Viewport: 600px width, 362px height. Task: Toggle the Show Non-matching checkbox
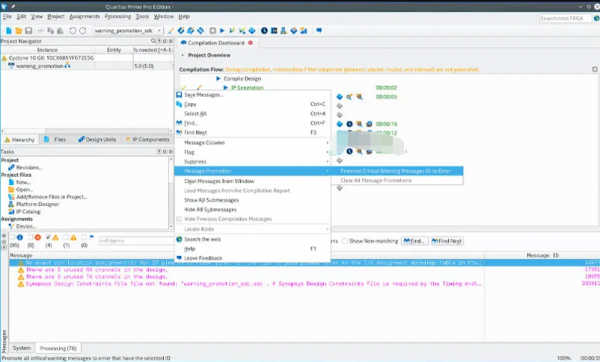345,241
